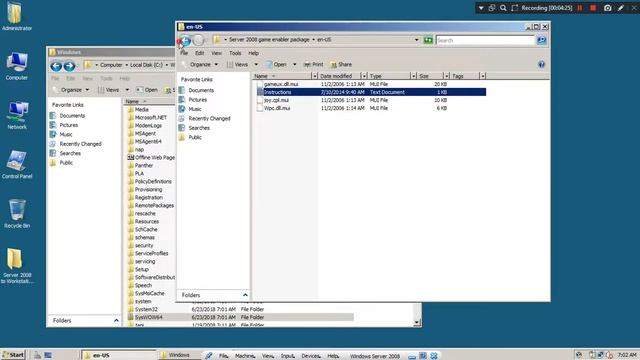Open the dropdown arrow next to Open
Screen dimensions: 640x360
tap(294, 64)
